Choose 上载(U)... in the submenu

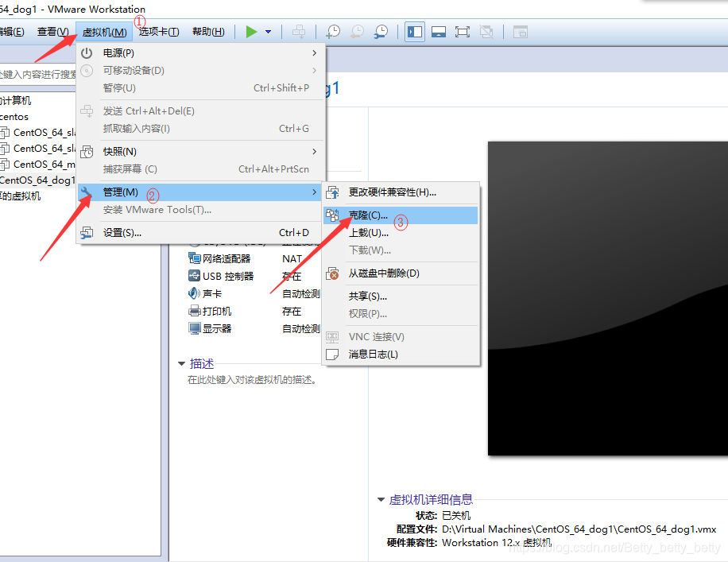[x=401, y=233]
